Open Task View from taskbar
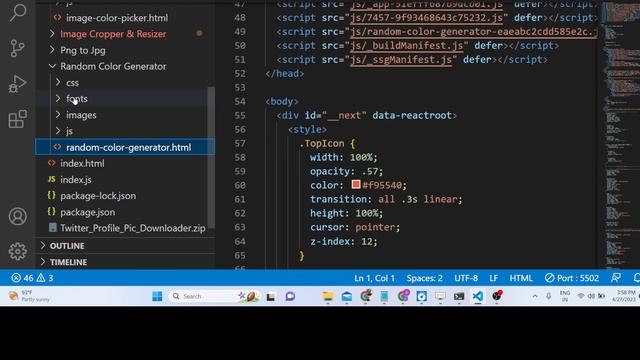The width and height of the screenshot is (640, 360). (x=271, y=297)
